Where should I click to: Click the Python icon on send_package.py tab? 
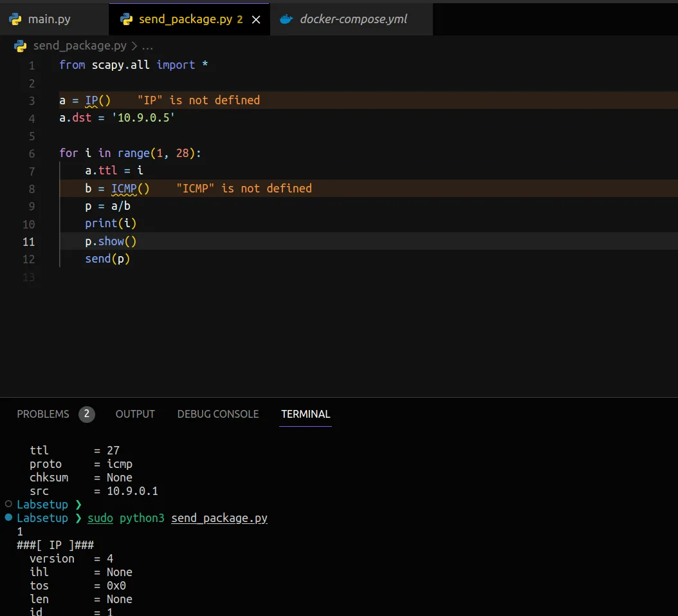pyautogui.click(x=127, y=19)
